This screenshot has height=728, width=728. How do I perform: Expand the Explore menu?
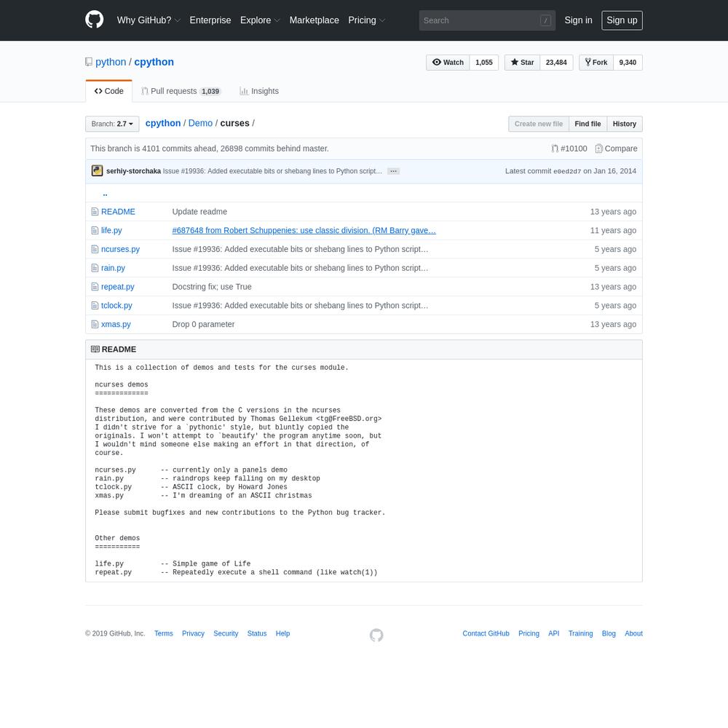[x=260, y=20]
